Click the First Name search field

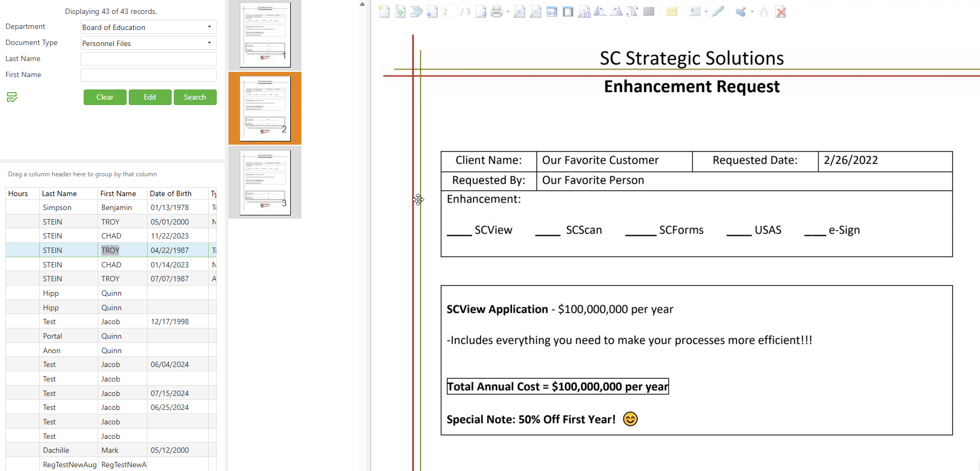tap(149, 75)
